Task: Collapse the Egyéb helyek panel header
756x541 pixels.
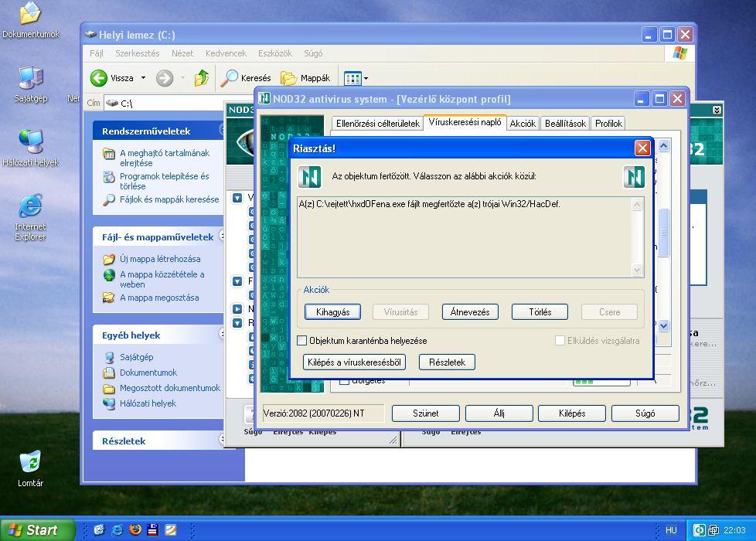Action: coord(158,335)
